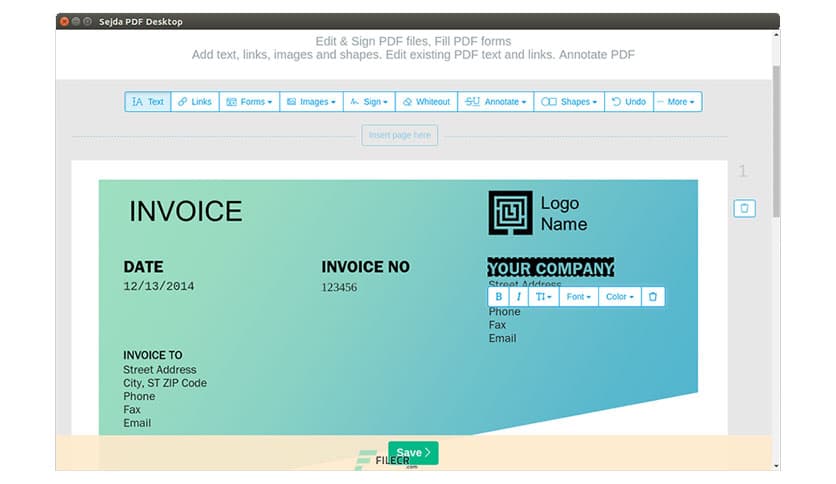Image resolution: width=836 pixels, height=484 pixels.
Task: Click the INVOICE heading text
Action: pyautogui.click(x=186, y=211)
